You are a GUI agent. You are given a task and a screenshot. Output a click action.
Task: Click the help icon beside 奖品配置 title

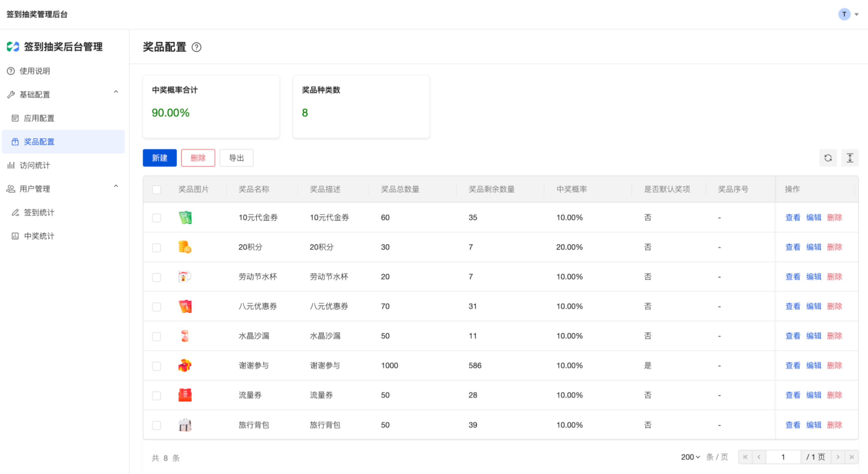click(x=197, y=47)
